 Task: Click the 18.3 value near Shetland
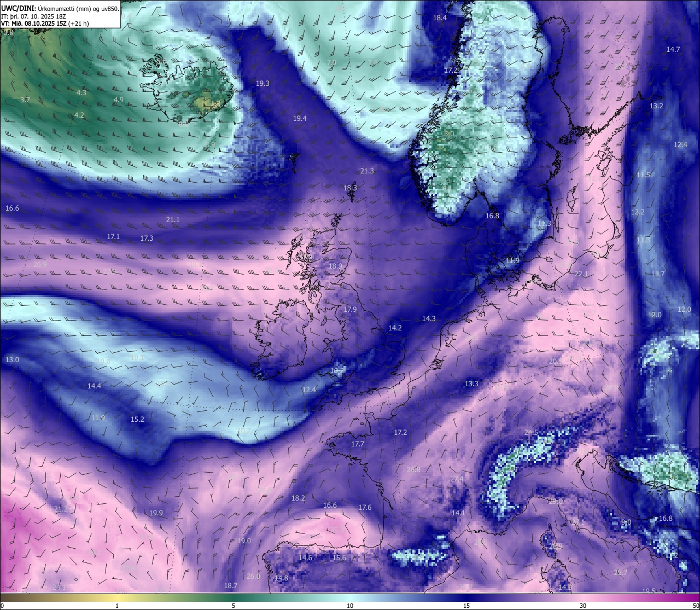click(x=350, y=188)
